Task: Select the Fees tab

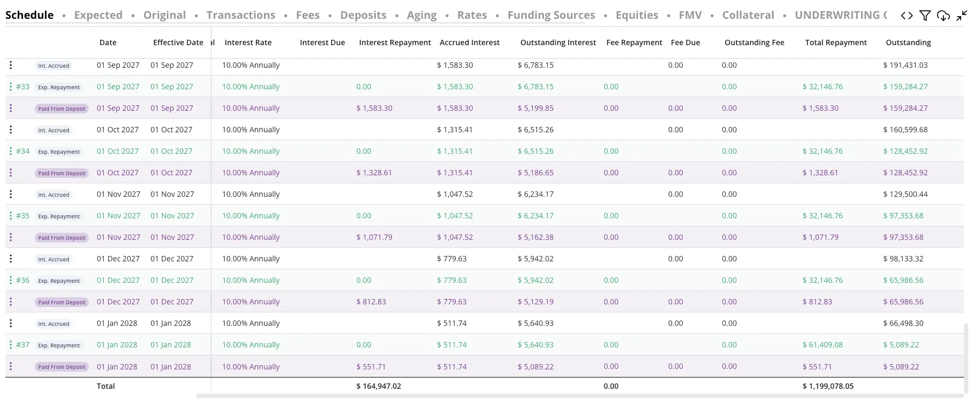Action: 307,15
